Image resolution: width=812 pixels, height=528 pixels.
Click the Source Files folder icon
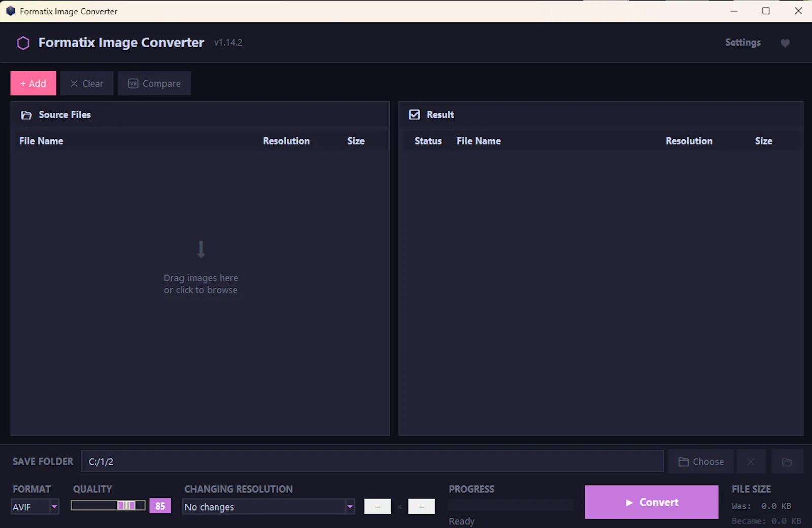click(26, 115)
